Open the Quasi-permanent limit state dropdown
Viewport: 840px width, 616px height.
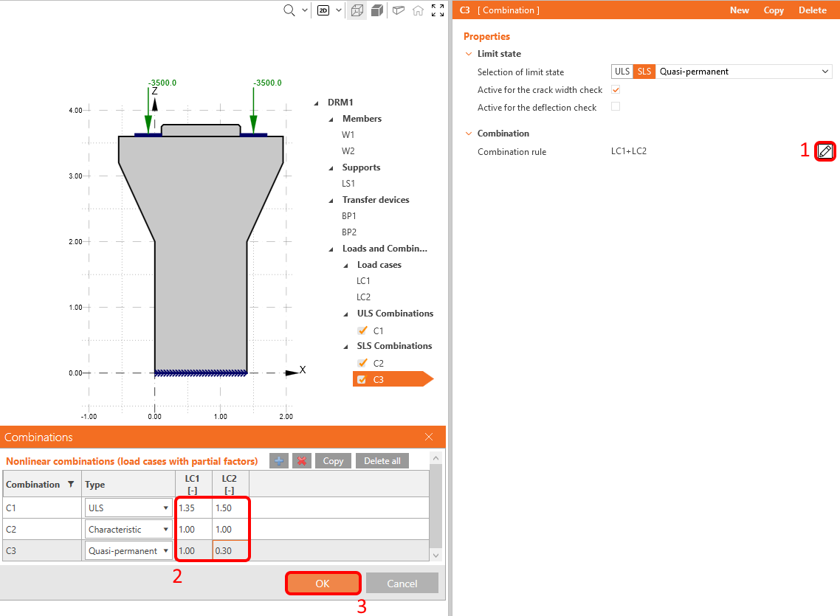tap(744, 72)
